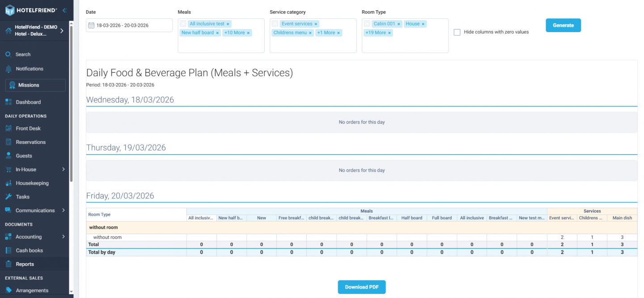The height and width of the screenshot is (298, 644).
Task: Click the date range input field
Action: click(130, 25)
